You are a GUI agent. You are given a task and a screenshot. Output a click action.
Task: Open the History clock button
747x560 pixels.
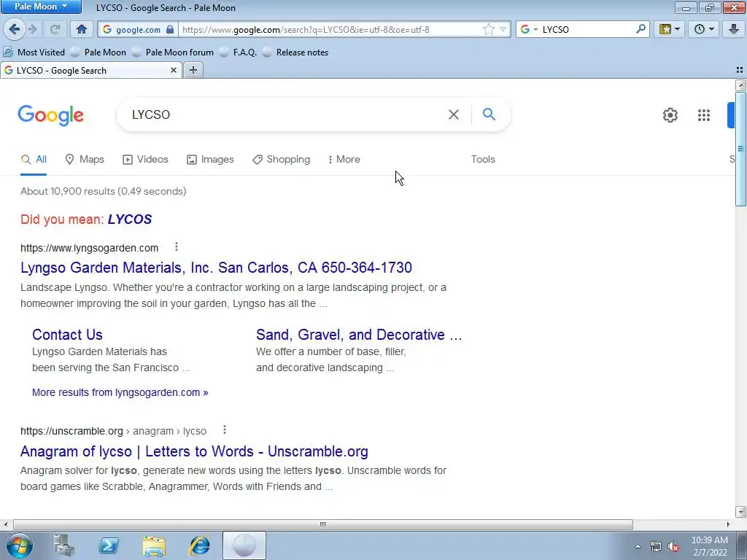pyautogui.click(x=704, y=29)
